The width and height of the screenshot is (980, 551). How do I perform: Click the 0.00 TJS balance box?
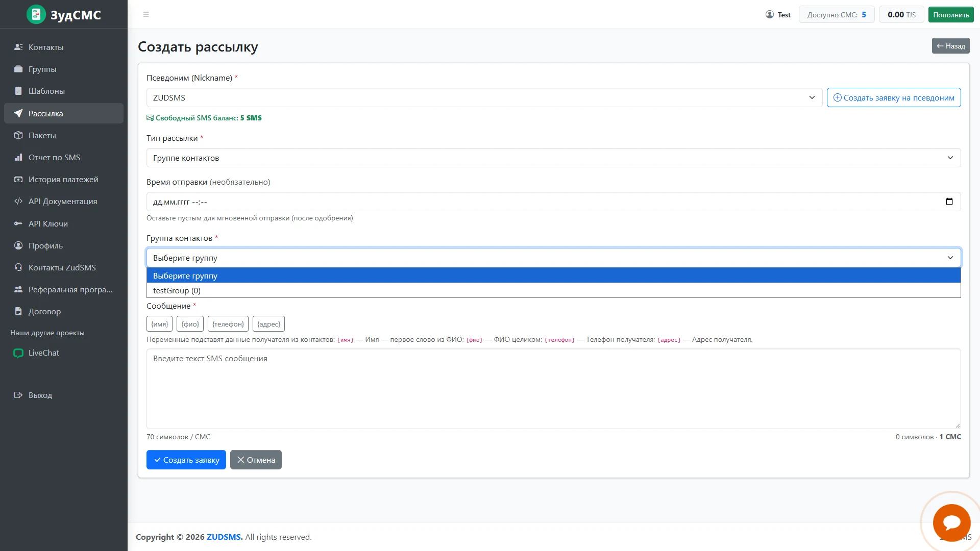point(901,14)
